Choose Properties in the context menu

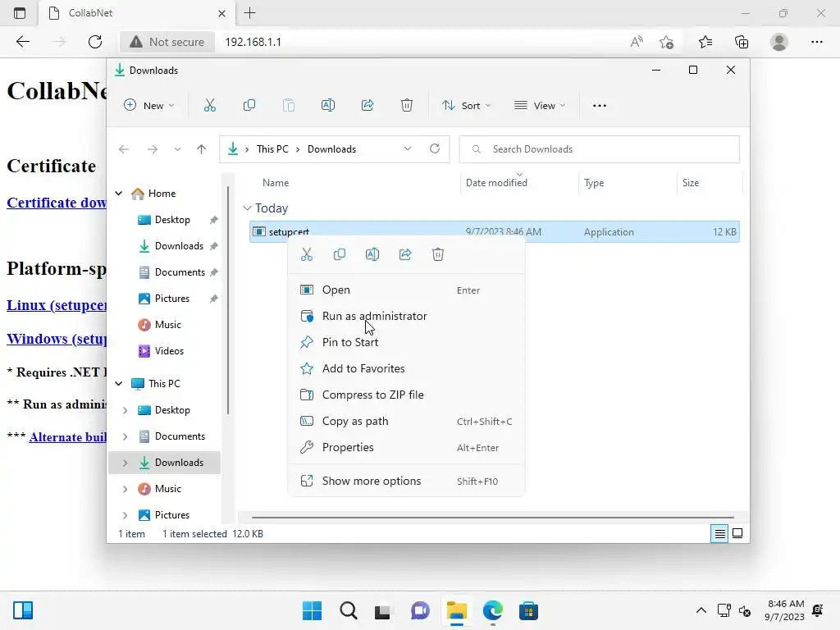[406, 447]
